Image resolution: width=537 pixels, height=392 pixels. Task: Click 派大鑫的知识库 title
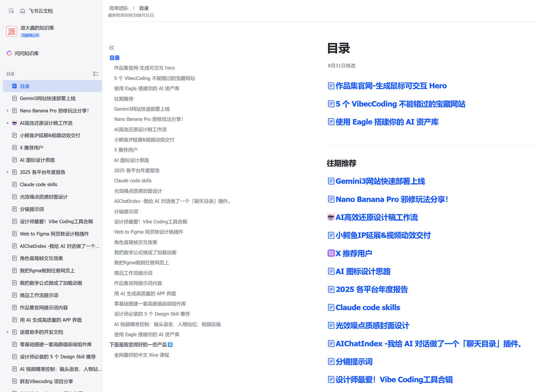pyautogui.click(x=37, y=28)
